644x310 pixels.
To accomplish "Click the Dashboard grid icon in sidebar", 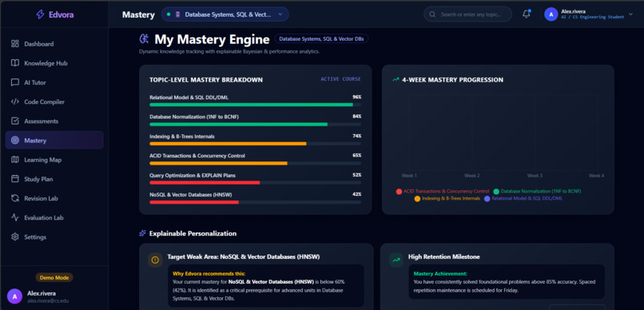I will pos(15,44).
